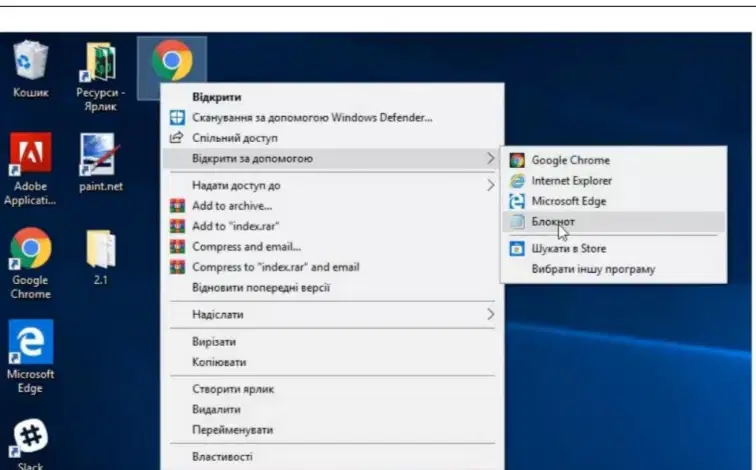This screenshot has width=756, height=470.
Task: Select Вибрати іншу програму option
Action: tap(593, 269)
